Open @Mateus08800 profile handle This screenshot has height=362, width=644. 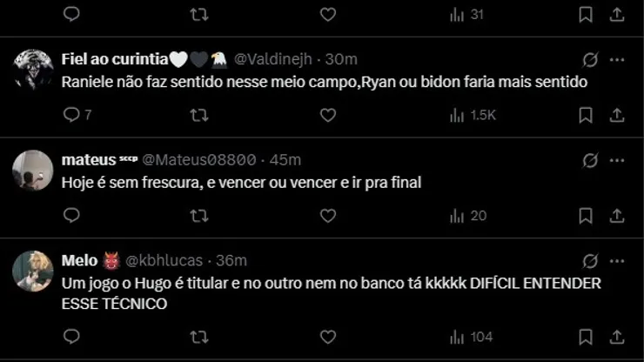coord(198,160)
